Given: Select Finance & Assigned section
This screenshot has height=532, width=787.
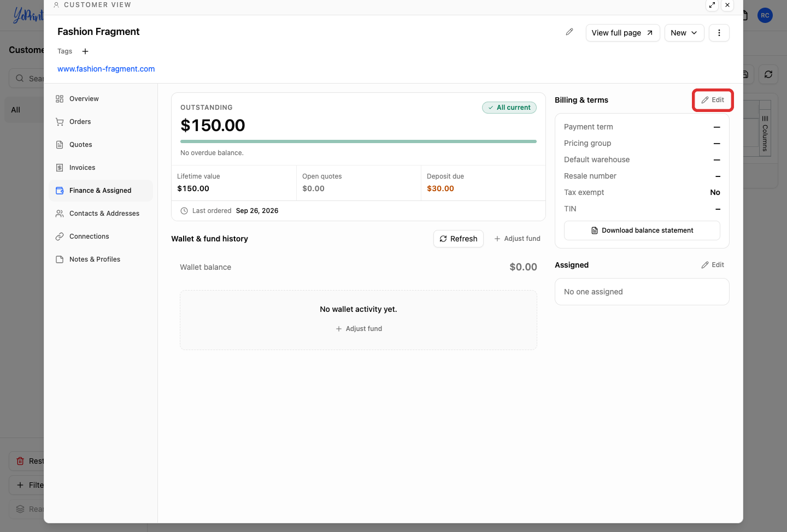Looking at the screenshot, I should coord(101,191).
